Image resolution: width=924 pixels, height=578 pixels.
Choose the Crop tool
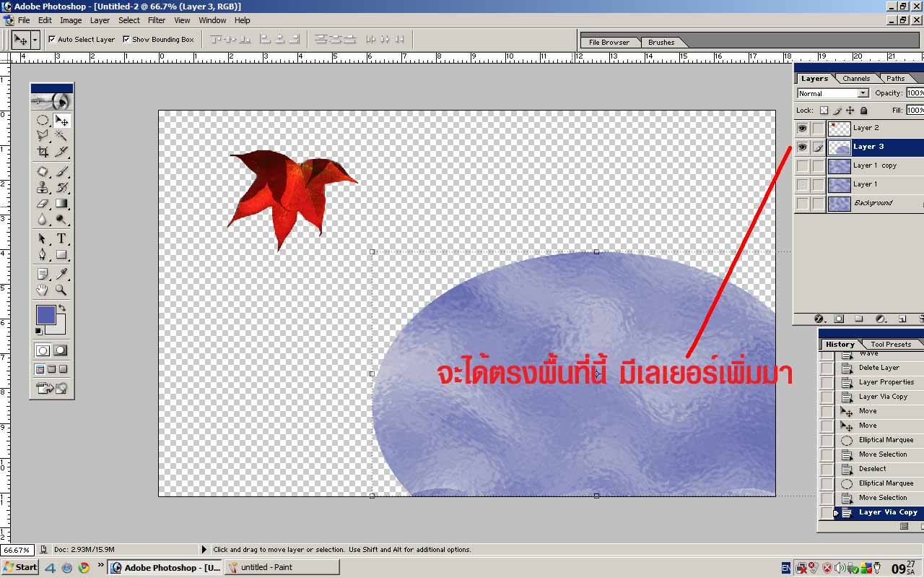coord(43,152)
